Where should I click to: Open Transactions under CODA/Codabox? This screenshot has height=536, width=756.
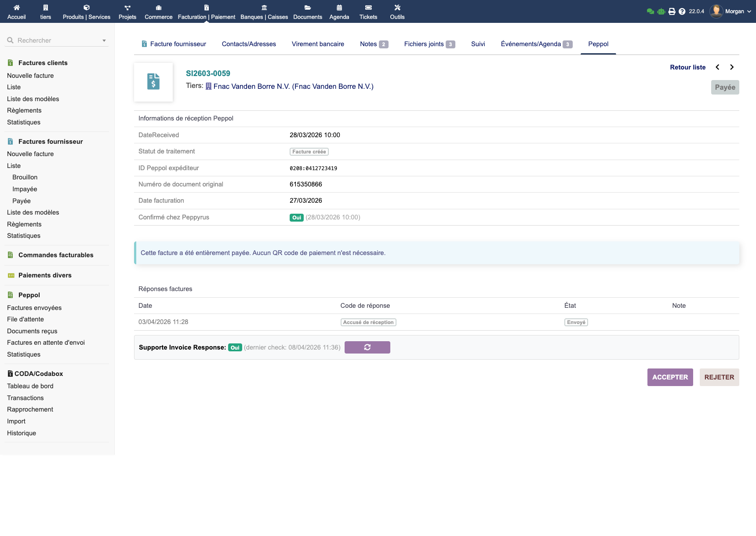point(25,398)
